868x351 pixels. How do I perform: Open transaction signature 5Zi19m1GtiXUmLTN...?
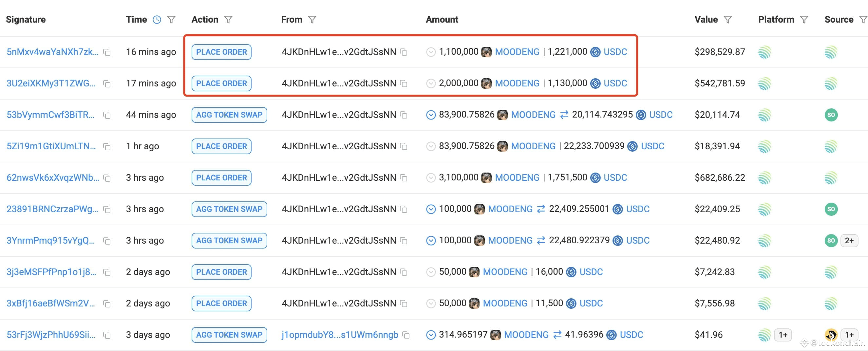tap(51, 146)
